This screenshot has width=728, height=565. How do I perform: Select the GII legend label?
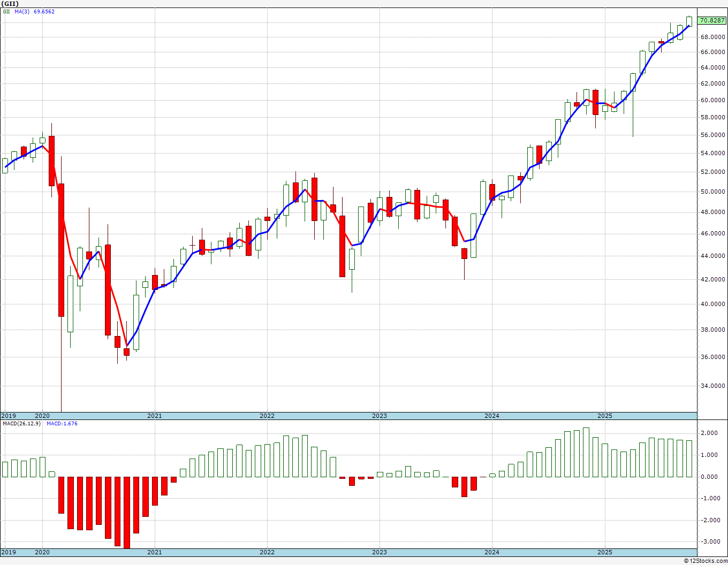pyautogui.click(x=5, y=11)
